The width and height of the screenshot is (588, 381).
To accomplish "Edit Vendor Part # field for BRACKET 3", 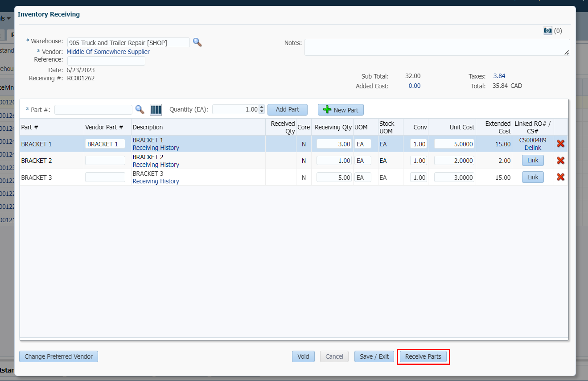I will [105, 177].
